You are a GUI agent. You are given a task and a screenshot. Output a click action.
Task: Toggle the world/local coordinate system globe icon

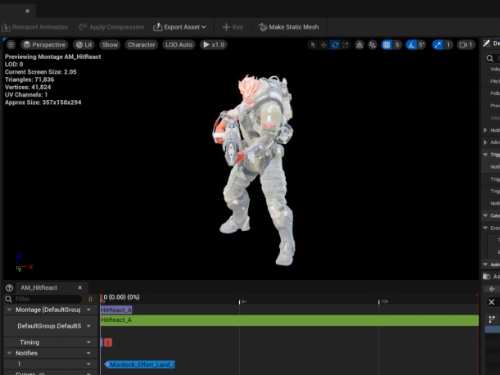(359, 44)
